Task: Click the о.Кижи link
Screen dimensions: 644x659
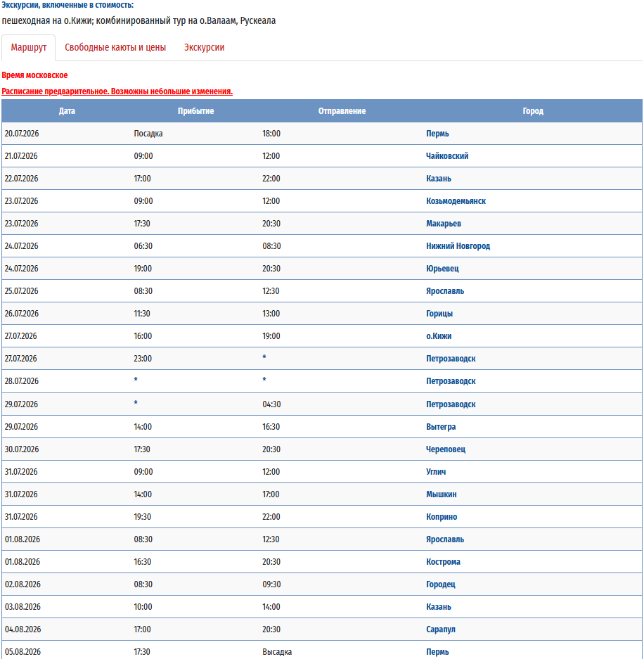Action: click(x=440, y=336)
